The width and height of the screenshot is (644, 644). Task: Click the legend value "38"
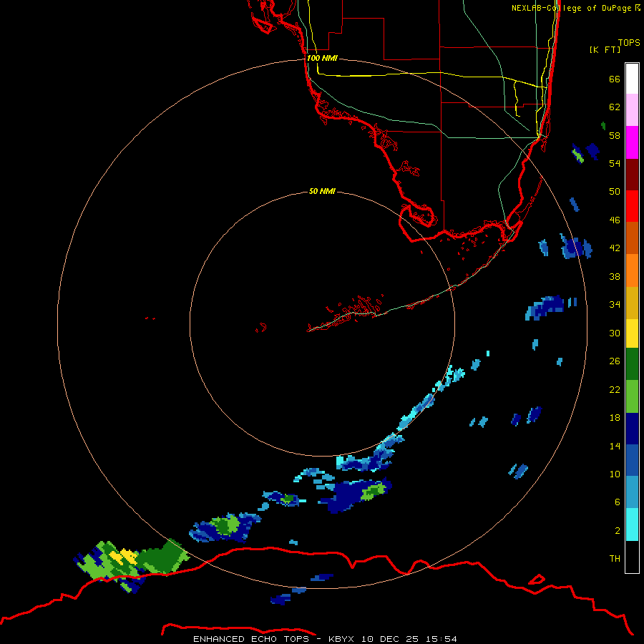[615, 277]
